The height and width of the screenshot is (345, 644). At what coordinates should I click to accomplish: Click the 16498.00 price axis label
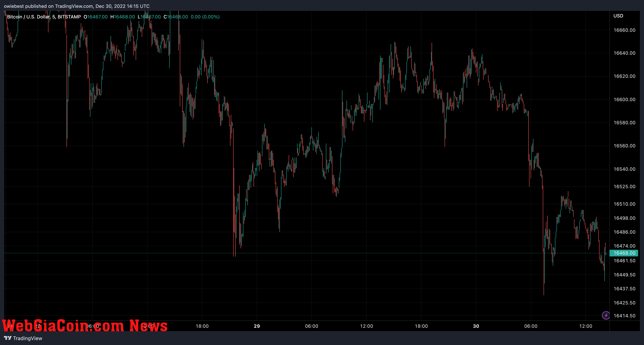(x=624, y=218)
